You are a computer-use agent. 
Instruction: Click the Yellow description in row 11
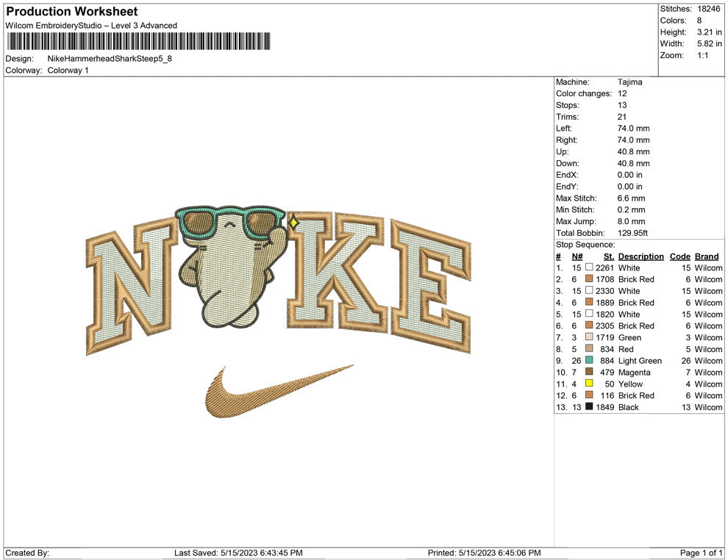coord(630,384)
